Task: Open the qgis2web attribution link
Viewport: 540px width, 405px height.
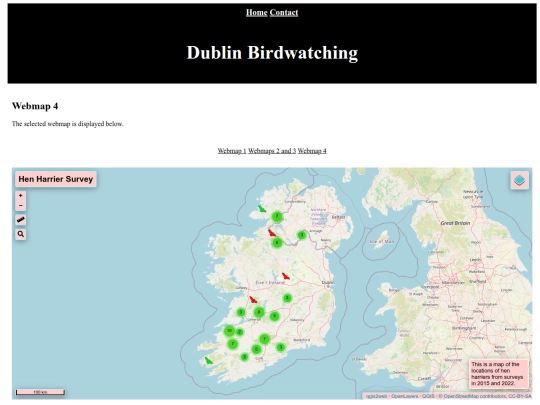Action: coord(376,396)
